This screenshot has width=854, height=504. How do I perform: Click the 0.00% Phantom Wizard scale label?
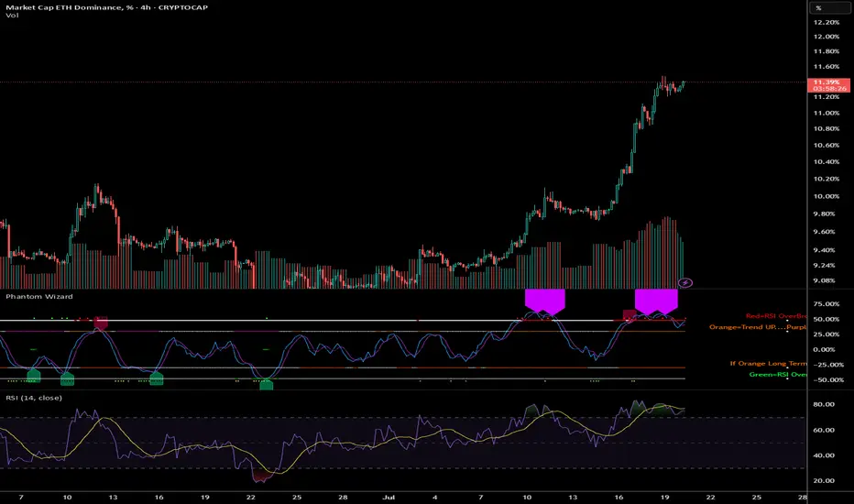825,349
